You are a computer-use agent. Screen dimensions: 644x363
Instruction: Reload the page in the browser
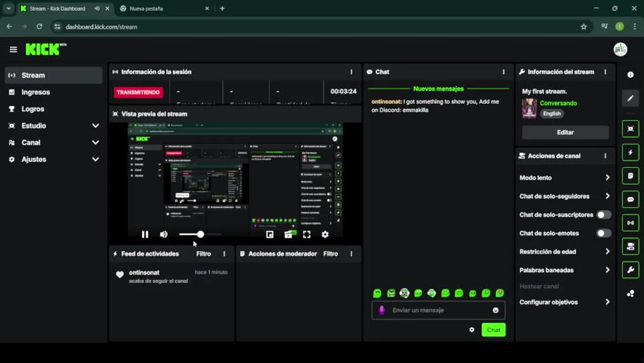click(39, 27)
